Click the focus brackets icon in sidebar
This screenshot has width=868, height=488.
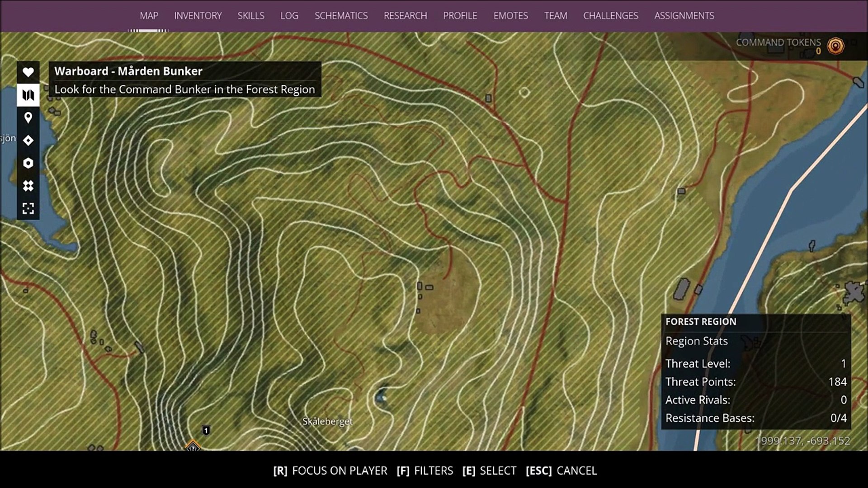click(28, 208)
